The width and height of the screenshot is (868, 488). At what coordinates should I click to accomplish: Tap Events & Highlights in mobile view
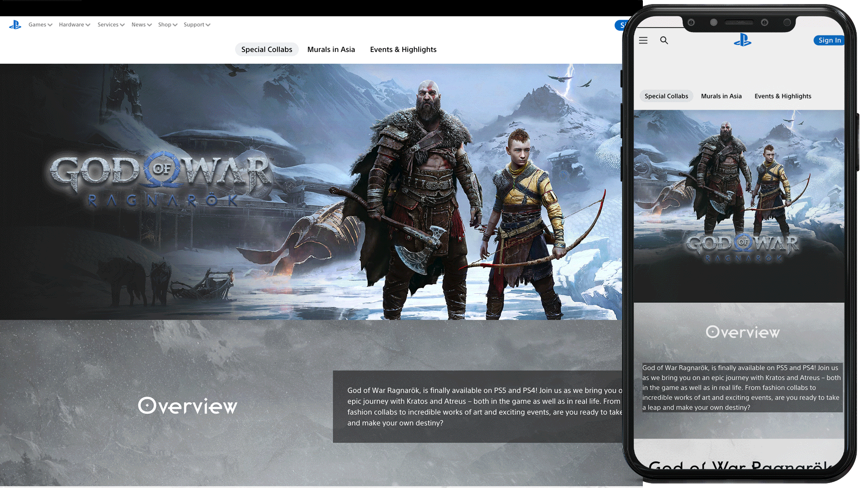point(783,96)
